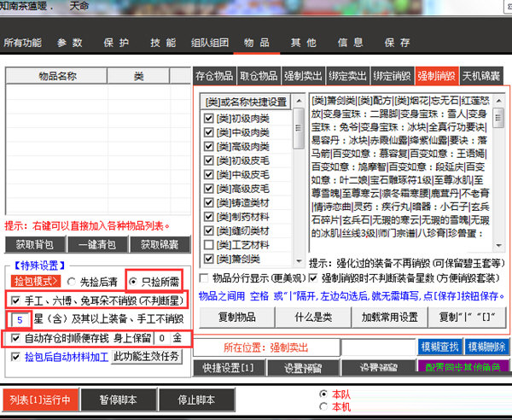Click the 一键清包 button
This screenshot has height=420, width=512.
tap(97, 244)
